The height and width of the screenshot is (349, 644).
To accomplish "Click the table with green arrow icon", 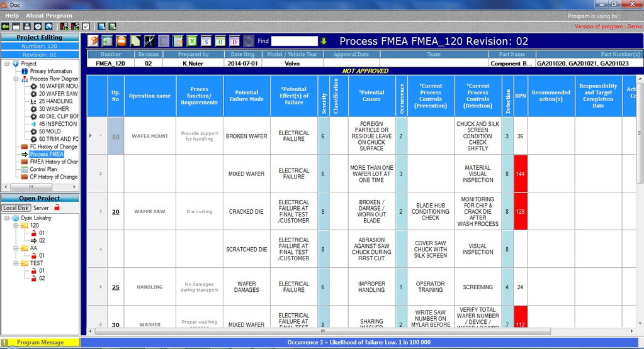I will tap(108, 41).
